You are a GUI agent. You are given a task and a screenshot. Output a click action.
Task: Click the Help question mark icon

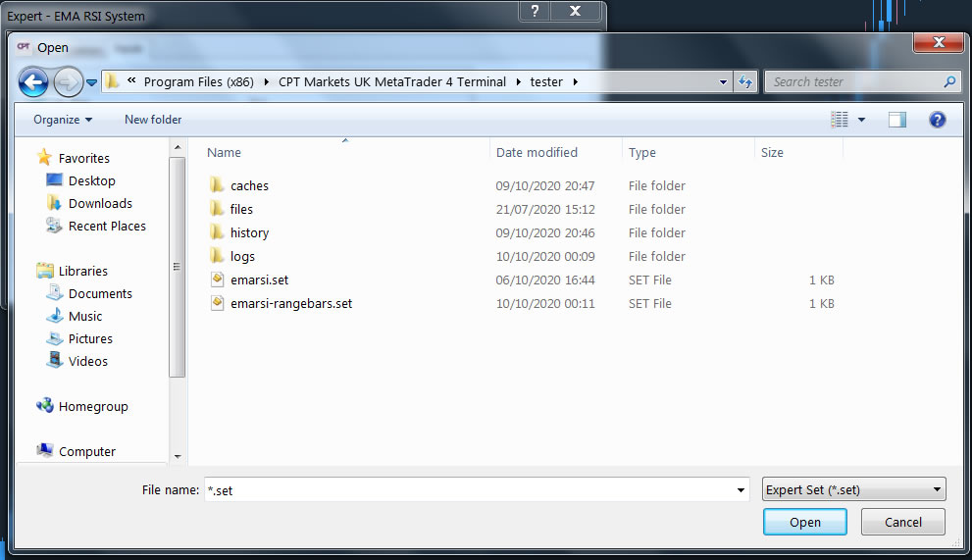[x=937, y=120]
